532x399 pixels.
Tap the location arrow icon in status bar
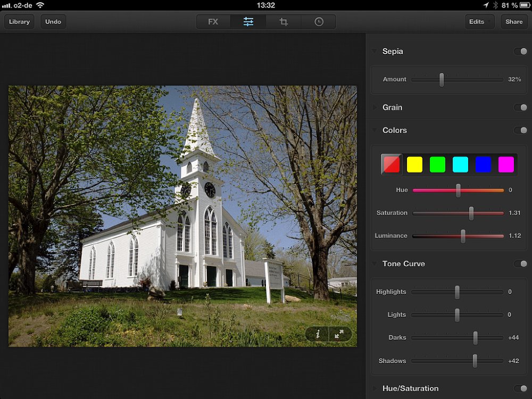486,5
